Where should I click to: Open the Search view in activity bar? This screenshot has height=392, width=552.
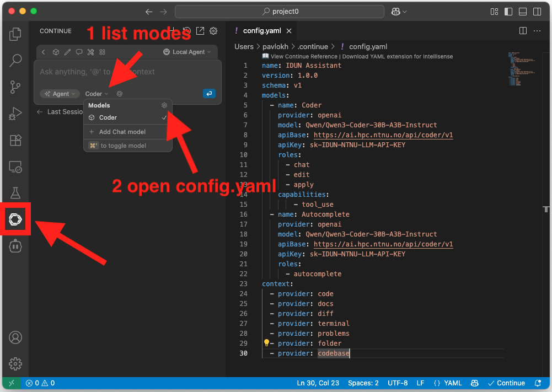click(x=15, y=60)
